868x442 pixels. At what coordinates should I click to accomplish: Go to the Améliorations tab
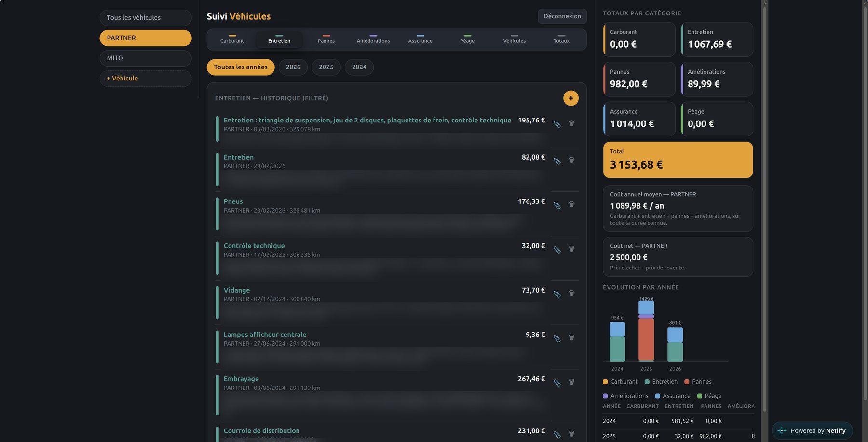(373, 40)
